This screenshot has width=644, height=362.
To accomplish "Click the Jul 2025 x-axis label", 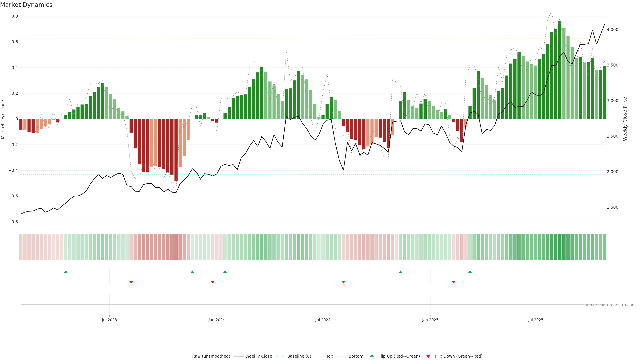I will pos(536,320).
